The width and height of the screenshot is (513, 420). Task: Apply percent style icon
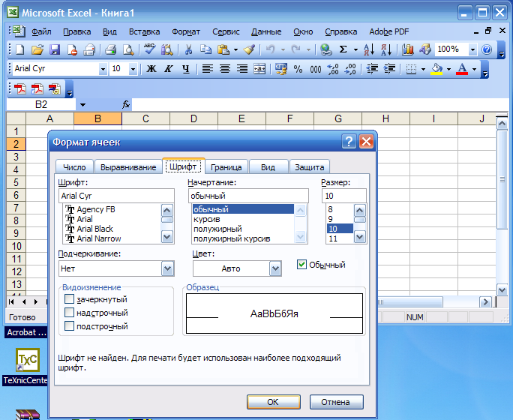click(298, 69)
